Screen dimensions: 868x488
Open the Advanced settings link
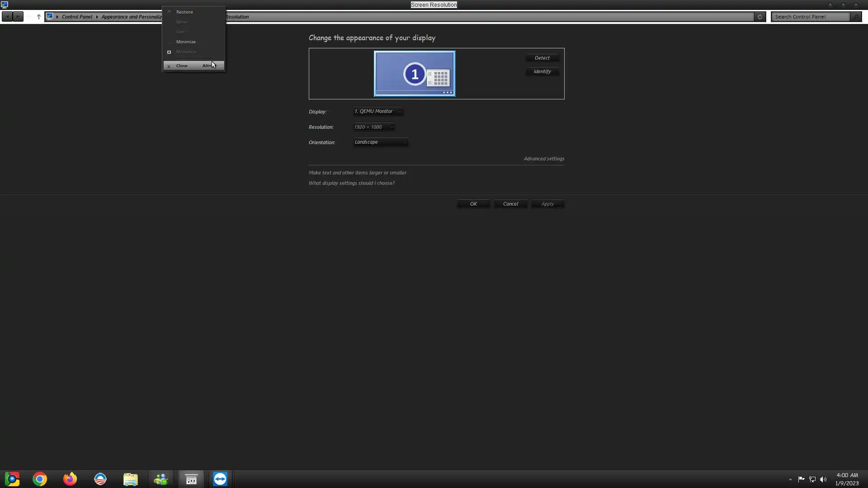(544, 159)
